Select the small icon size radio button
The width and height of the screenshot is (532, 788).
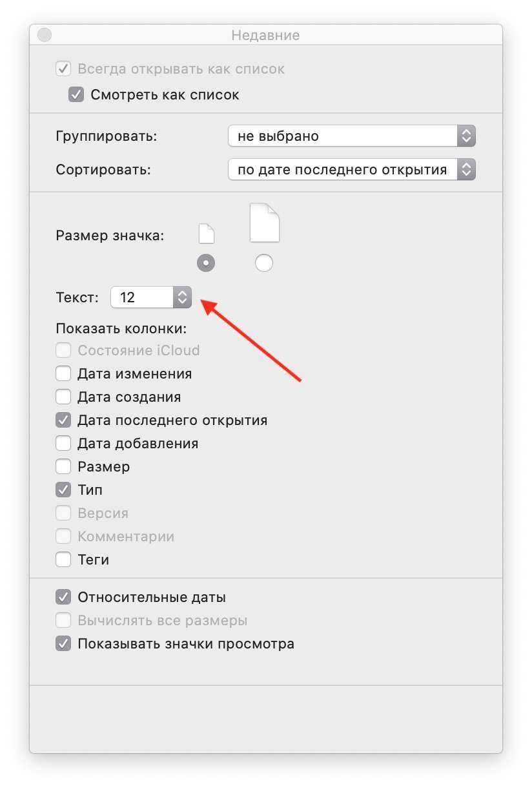[206, 263]
